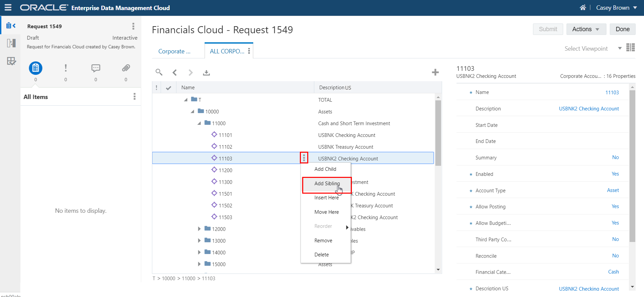Viewport: 644px width, 297px height.
Task: Click the search magnifier above the tree
Action: pyautogui.click(x=159, y=72)
